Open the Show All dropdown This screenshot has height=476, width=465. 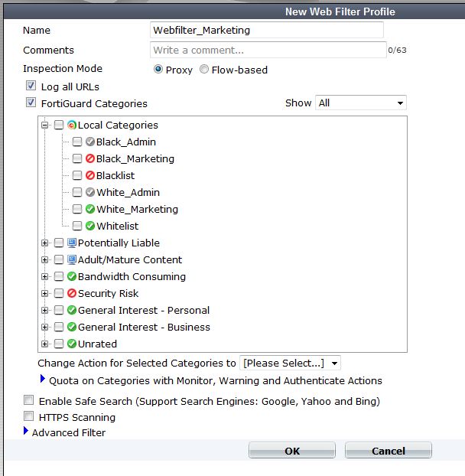361,103
